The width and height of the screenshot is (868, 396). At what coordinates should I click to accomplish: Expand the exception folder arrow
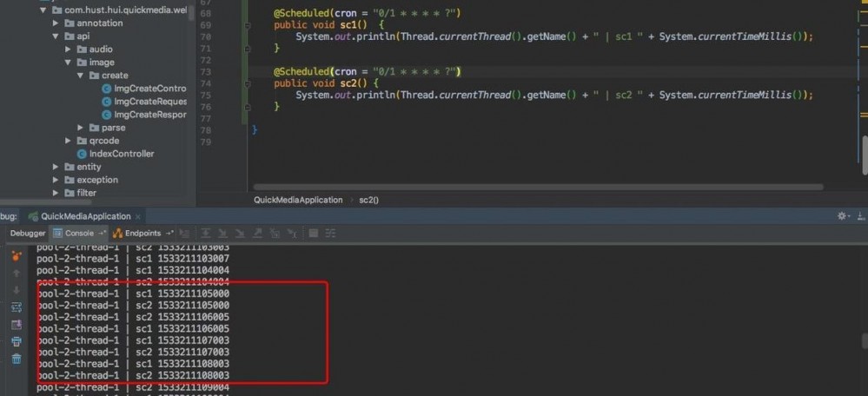pyautogui.click(x=56, y=181)
